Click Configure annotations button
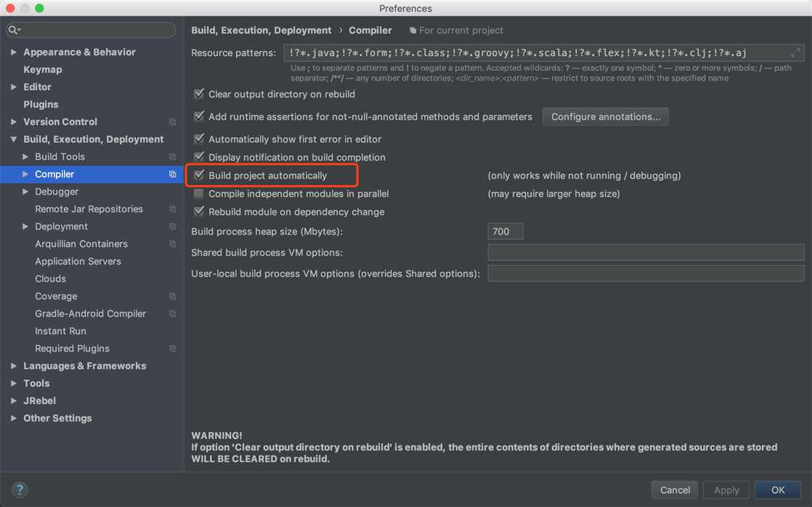This screenshot has height=507, width=812. (x=606, y=116)
